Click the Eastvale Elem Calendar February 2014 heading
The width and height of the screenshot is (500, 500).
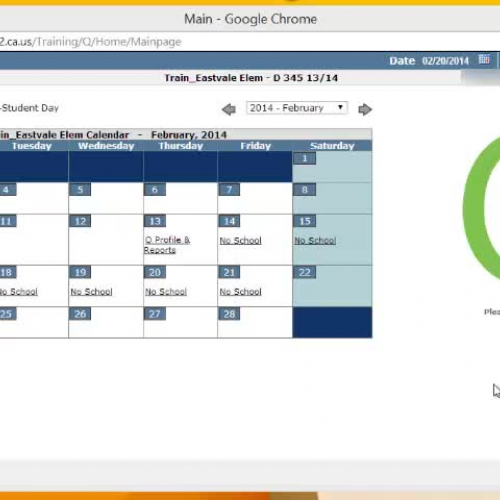(113, 135)
